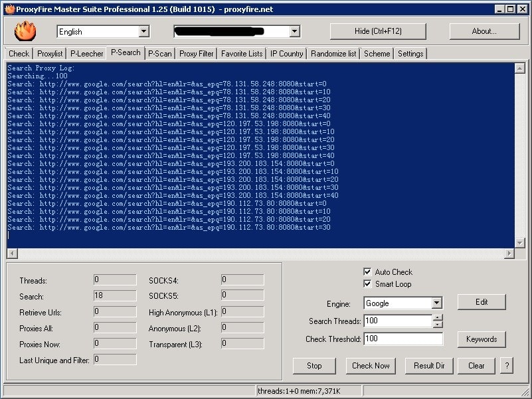The image size is (532, 399).
Task: Open the Settings tab
Action: 410,54
